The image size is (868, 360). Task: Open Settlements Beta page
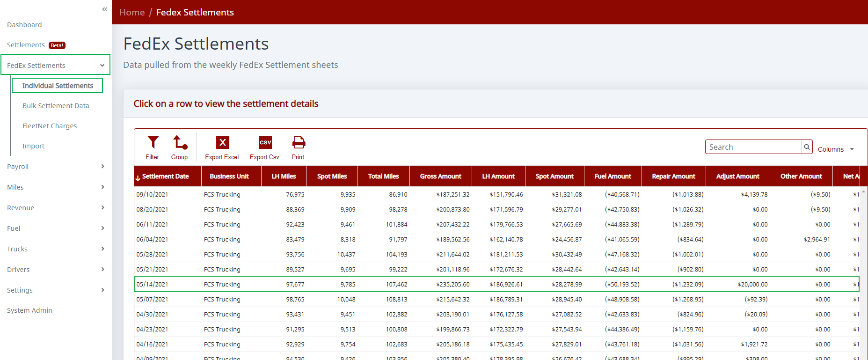pos(36,45)
